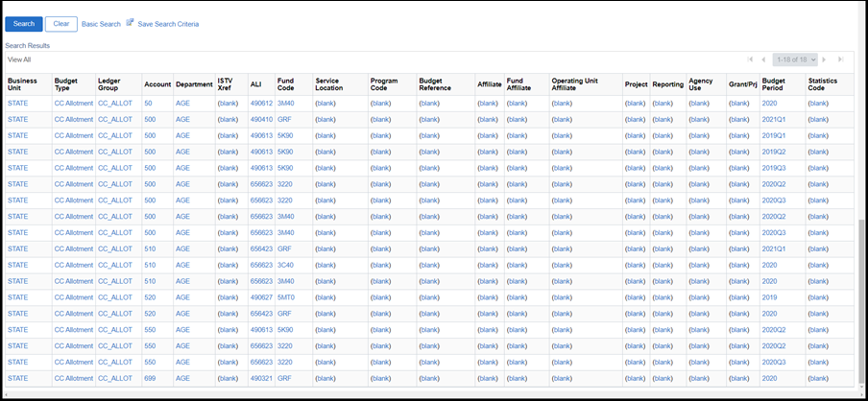Open ALI 490612 entry

(x=261, y=104)
